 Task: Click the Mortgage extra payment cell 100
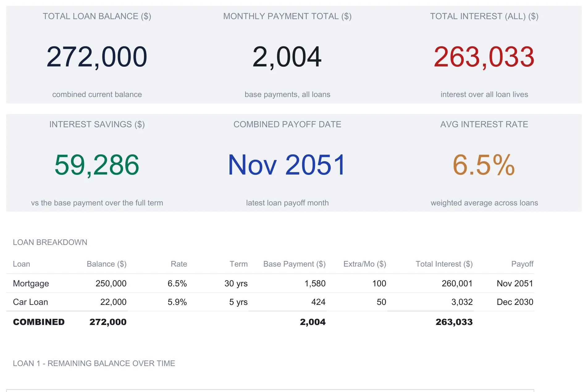(379, 284)
